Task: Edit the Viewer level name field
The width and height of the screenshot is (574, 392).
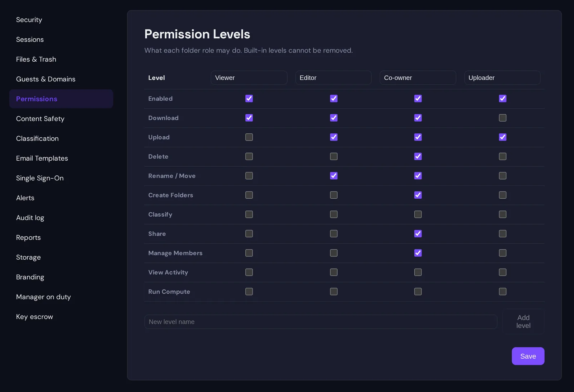Action: click(249, 78)
